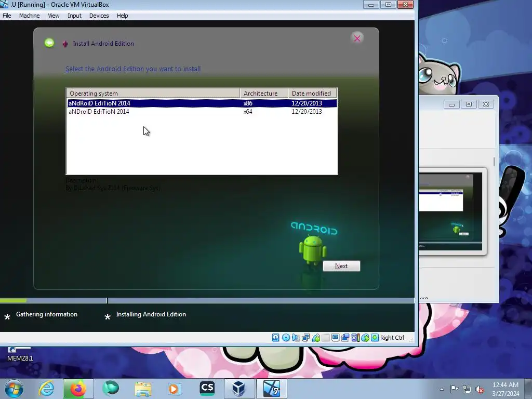Click the Operating system column header
The image size is (532, 399).
point(153,94)
